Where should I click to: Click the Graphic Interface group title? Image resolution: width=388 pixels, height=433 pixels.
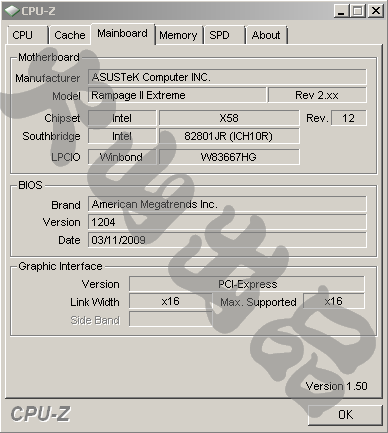(60, 266)
